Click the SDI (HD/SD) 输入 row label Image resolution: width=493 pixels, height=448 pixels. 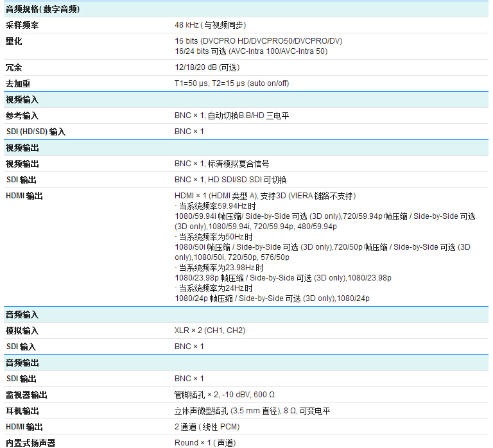pyautogui.click(x=36, y=132)
